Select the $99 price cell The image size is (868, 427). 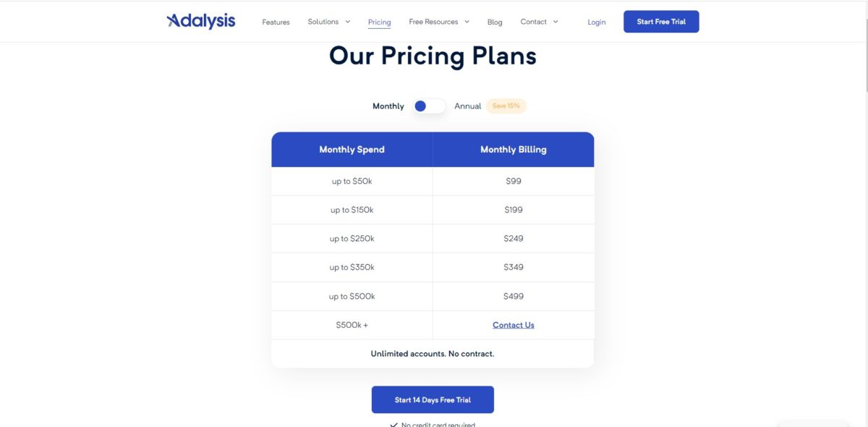pos(514,181)
